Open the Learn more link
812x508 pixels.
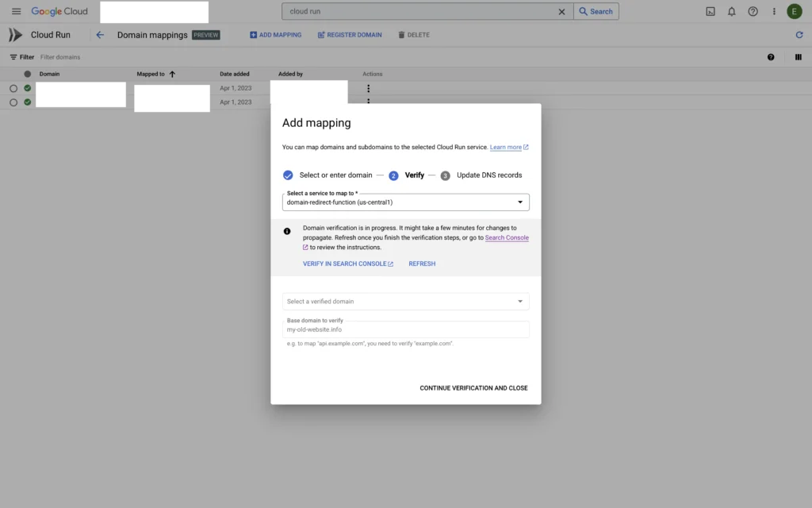point(508,147)
